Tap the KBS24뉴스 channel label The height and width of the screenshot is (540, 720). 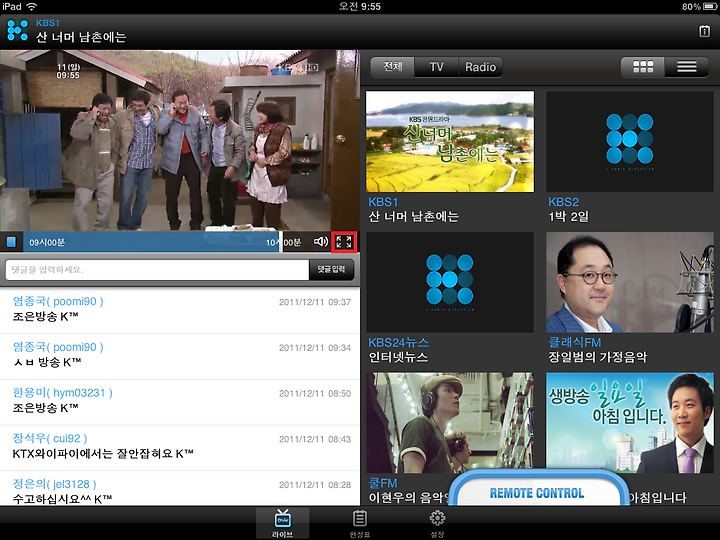click(399, 343)
